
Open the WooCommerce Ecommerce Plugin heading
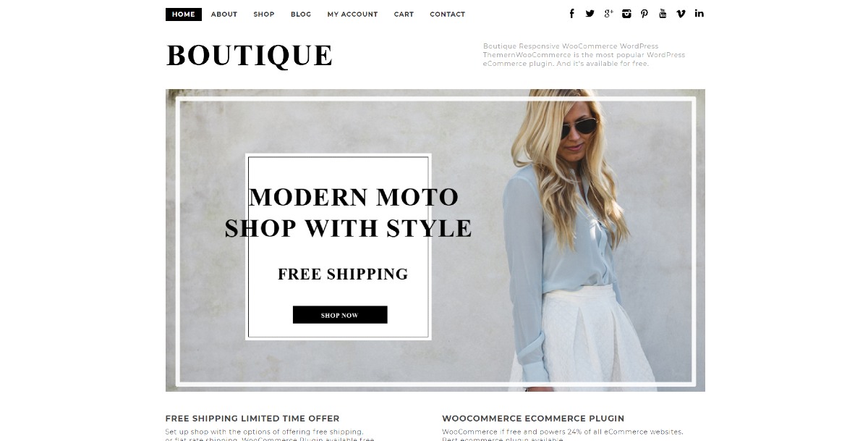533,419
